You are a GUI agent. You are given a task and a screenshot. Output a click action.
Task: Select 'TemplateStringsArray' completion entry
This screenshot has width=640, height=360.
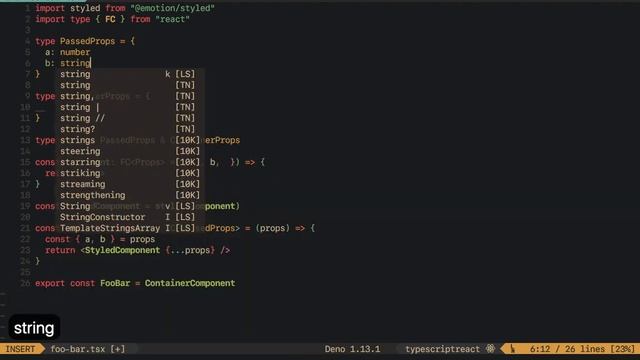[x=130, y=229]
